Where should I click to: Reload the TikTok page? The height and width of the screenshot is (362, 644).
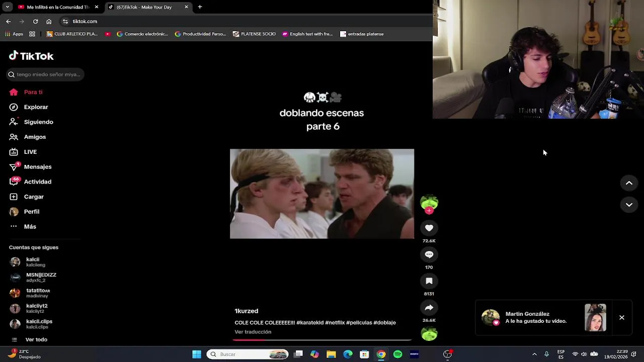click(x=35, y=22)
